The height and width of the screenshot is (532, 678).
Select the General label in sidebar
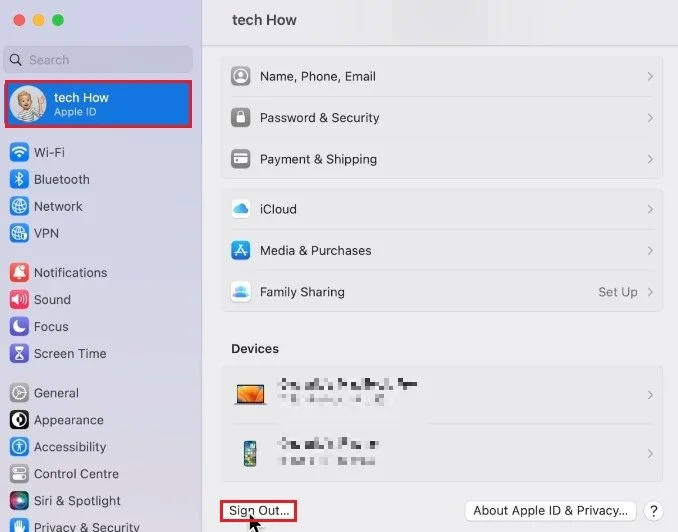pyautogui.click(x=56, y=393)
